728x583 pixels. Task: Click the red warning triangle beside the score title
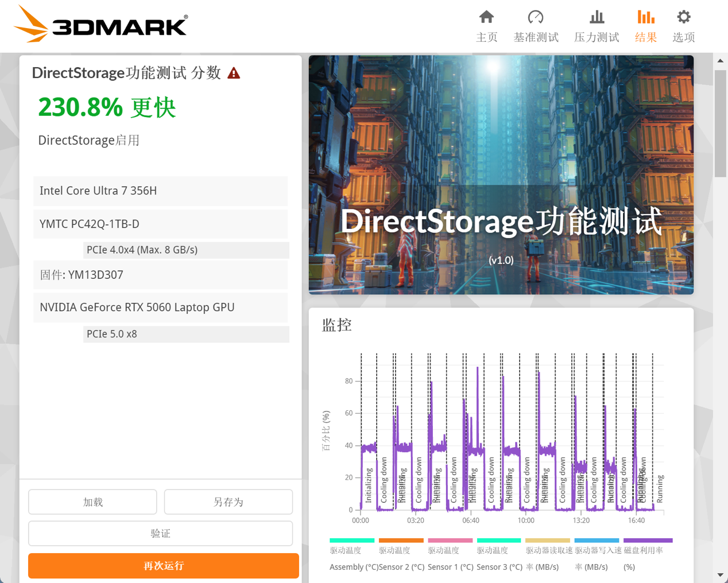[x=234, y=73]
